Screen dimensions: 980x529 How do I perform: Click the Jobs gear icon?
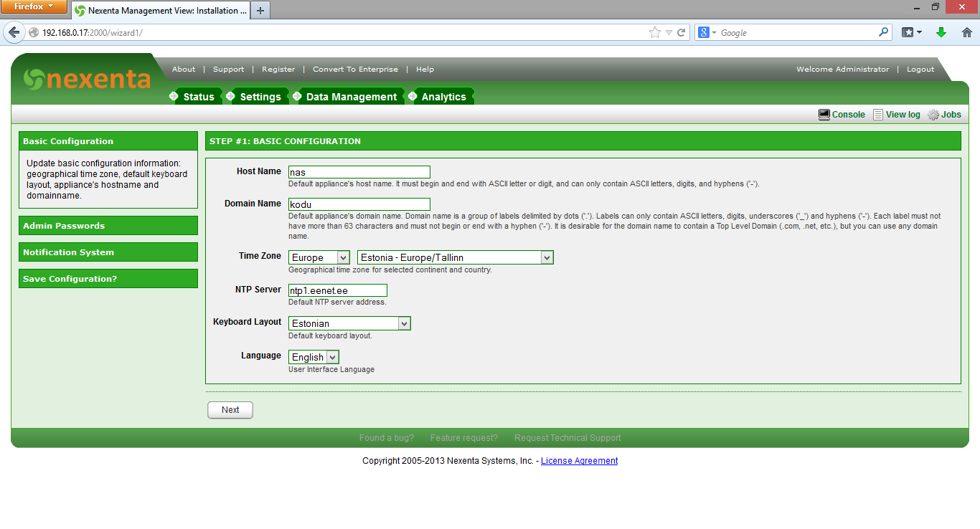point(933,115)
